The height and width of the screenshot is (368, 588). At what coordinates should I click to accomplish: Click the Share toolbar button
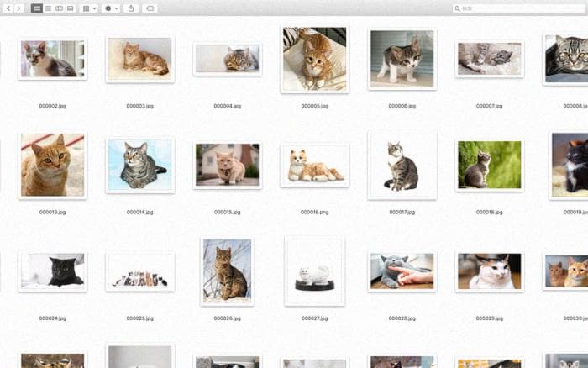click(x=131, y=8)
